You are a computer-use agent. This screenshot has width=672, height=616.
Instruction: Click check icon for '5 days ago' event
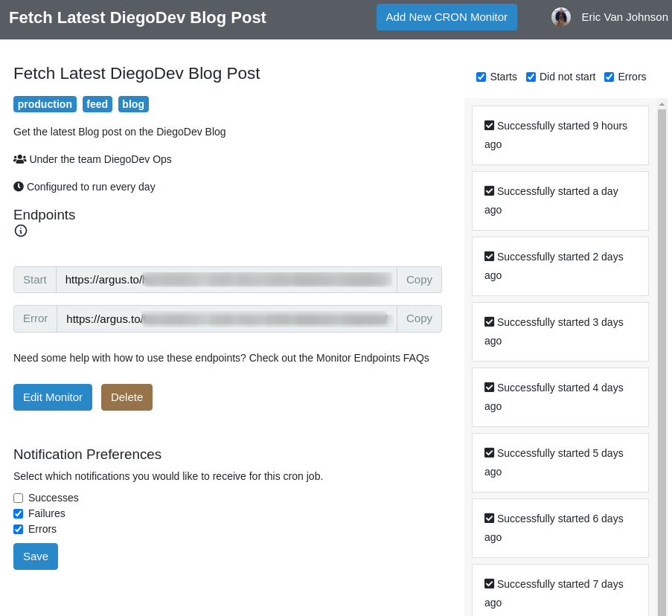tap(489, 453)
